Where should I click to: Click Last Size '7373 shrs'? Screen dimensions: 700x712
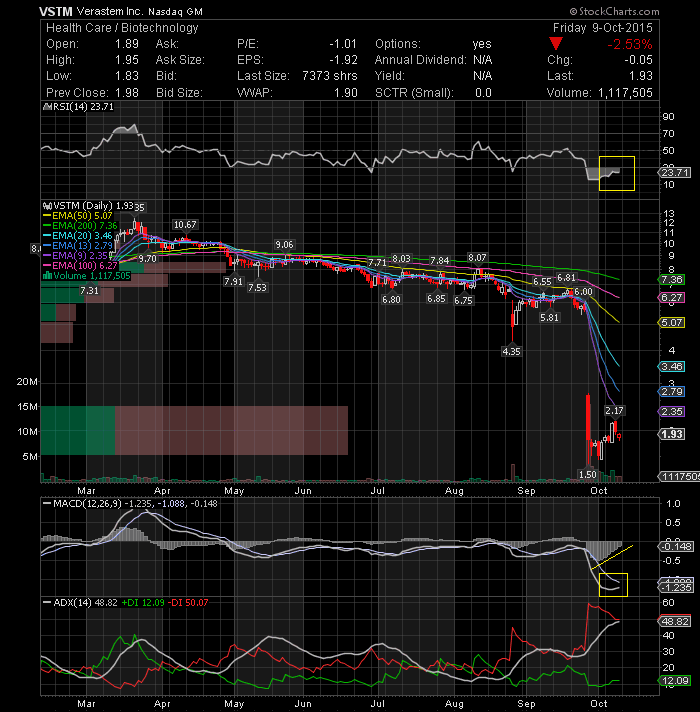click(x=330, y=76)
